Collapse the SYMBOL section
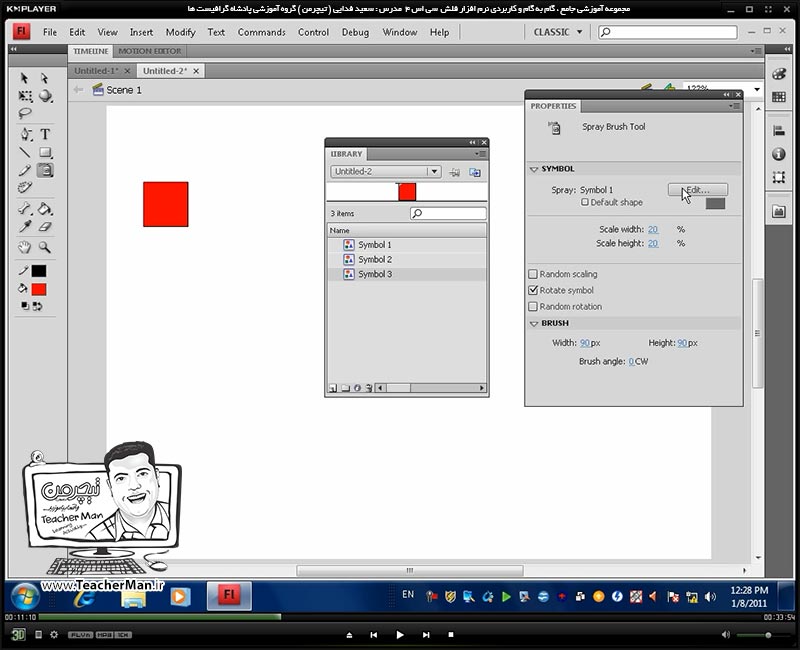800x650 pixels. [x=534, y=169]
